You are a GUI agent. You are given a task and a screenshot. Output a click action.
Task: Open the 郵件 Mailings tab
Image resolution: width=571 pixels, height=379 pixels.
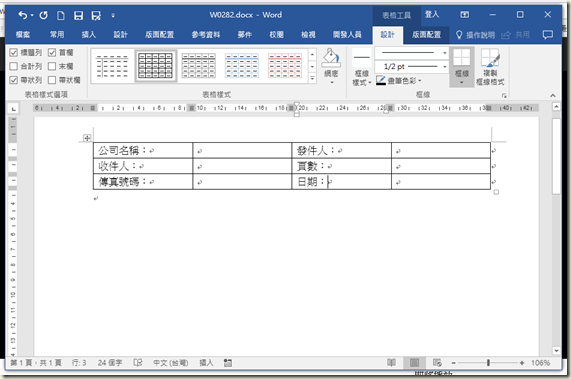244,35
